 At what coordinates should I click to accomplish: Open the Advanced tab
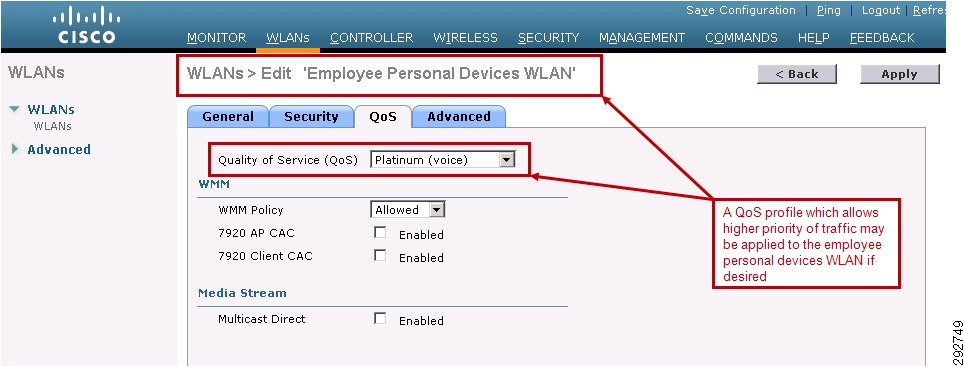click(459, 117)
